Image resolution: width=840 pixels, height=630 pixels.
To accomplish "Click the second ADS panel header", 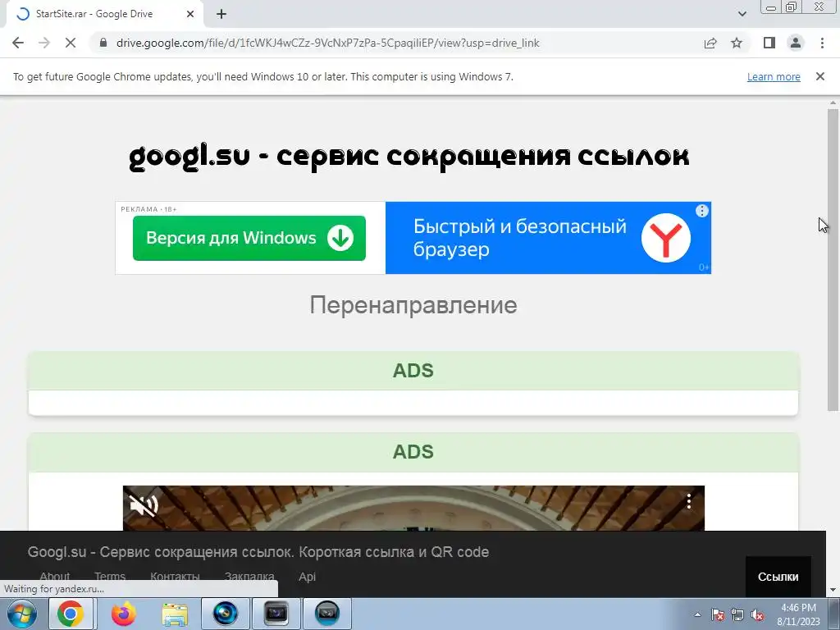I will point(413,452).
